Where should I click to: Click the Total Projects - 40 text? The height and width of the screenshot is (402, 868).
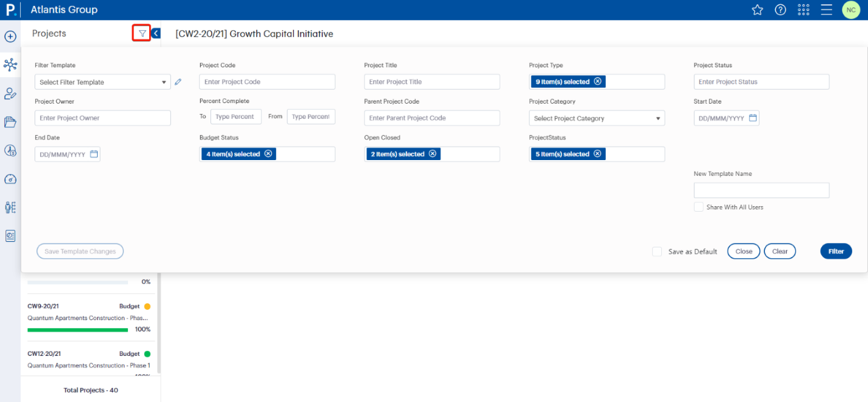(x=91, y=390)
